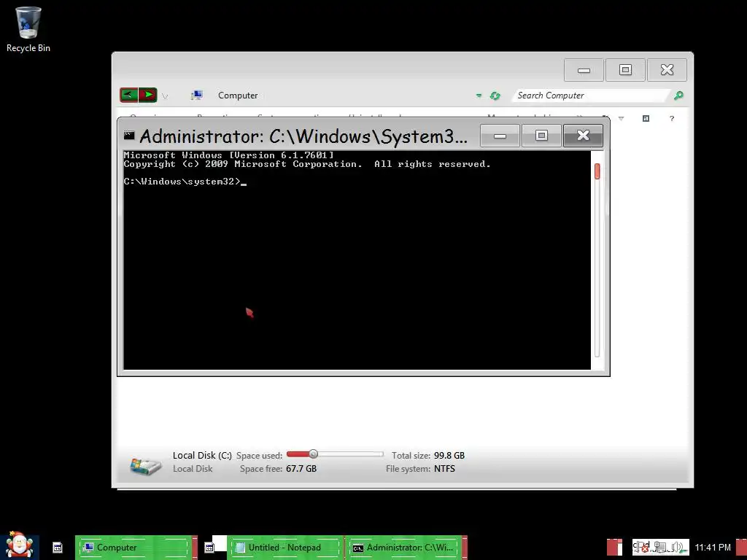
Task: Switch to Administrator Command Prompt taskbar button
Action: point(406,548)
